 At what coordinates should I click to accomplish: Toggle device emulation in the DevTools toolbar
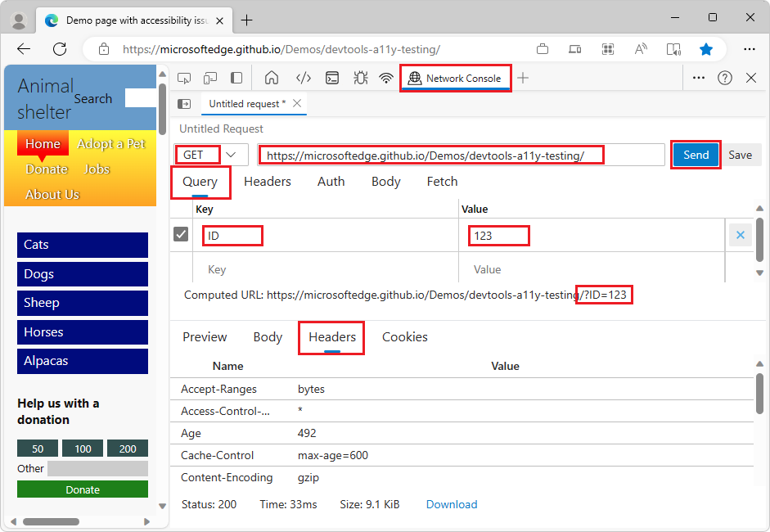pyautogui.click(x=209, y=77)
